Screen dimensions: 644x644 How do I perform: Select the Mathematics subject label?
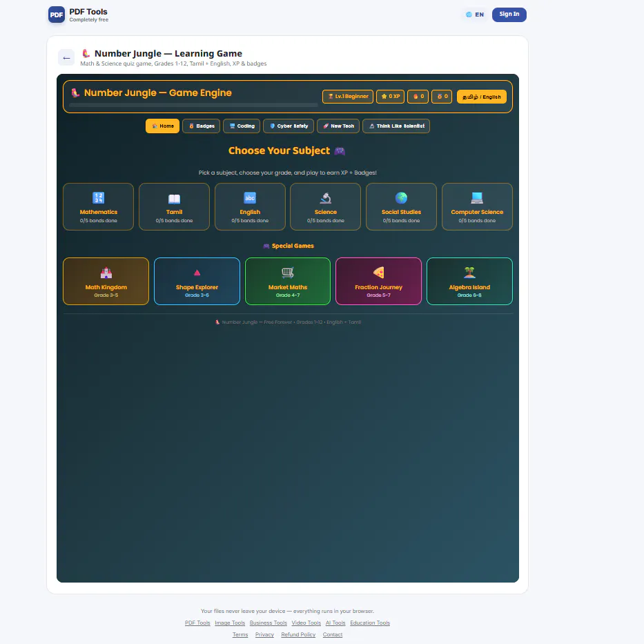click(x=98, y=212)
